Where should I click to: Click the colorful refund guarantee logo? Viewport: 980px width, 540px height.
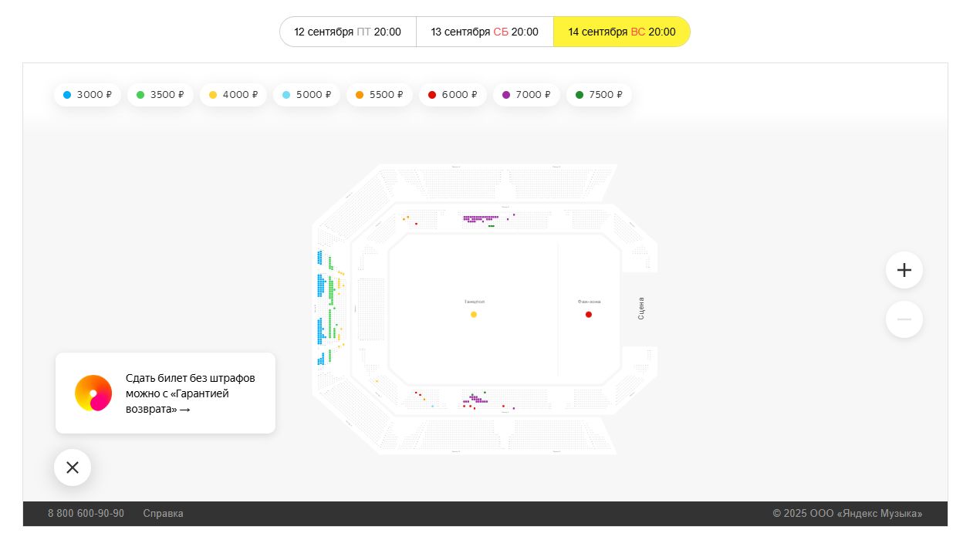[x=93, y=393]
